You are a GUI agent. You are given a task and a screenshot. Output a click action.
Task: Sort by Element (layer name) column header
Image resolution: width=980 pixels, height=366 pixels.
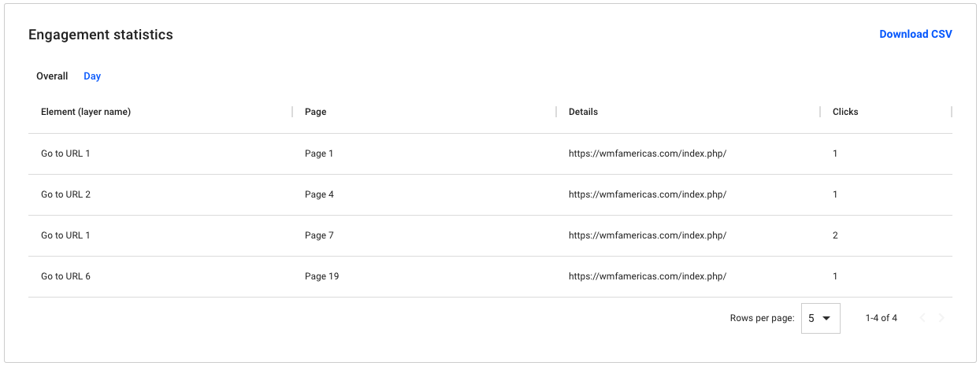[86, 112]
